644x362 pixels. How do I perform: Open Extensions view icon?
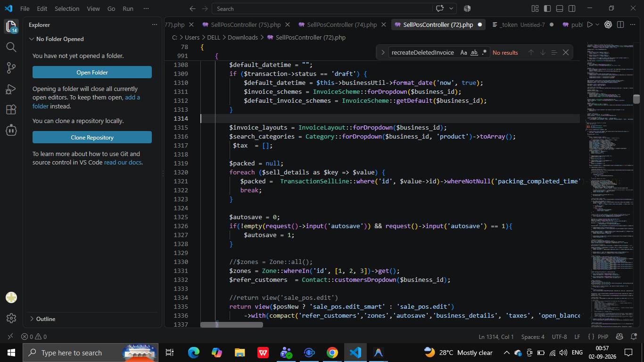11,109
